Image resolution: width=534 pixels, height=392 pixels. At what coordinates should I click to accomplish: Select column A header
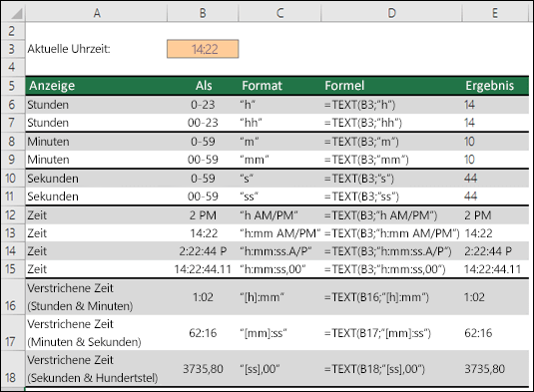click(97, 13)
